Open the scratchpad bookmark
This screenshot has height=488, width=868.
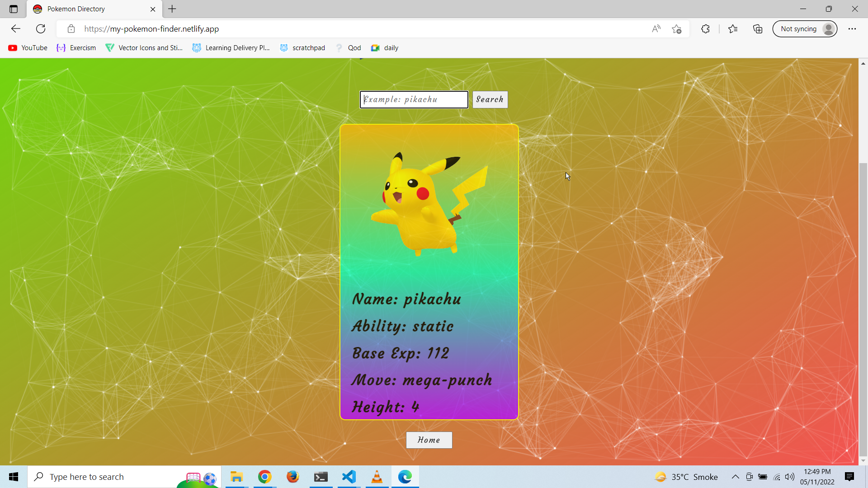click(302, 48)
